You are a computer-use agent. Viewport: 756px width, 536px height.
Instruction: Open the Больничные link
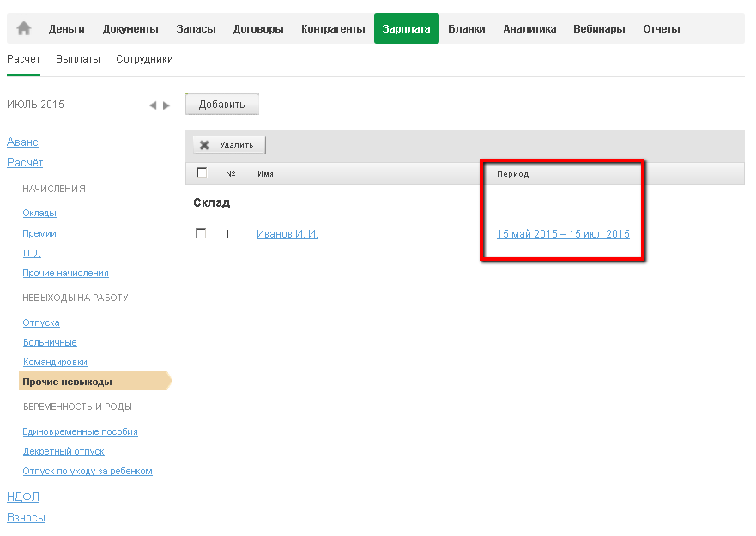click(x=50, y=343)
